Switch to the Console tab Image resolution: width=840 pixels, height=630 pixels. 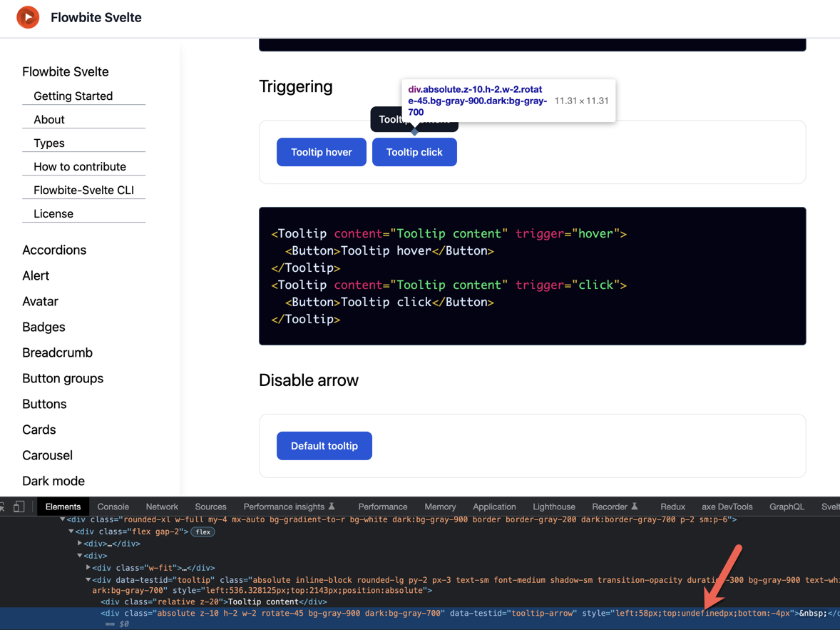tap(113, 507)
